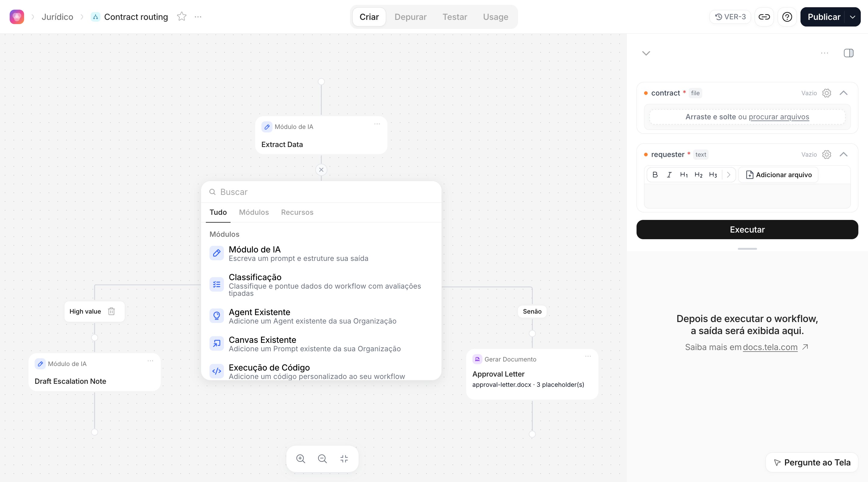Viewport: 868px width, 482px height.
Task: Zoom in on the canvas
Action: click(300, 459)
